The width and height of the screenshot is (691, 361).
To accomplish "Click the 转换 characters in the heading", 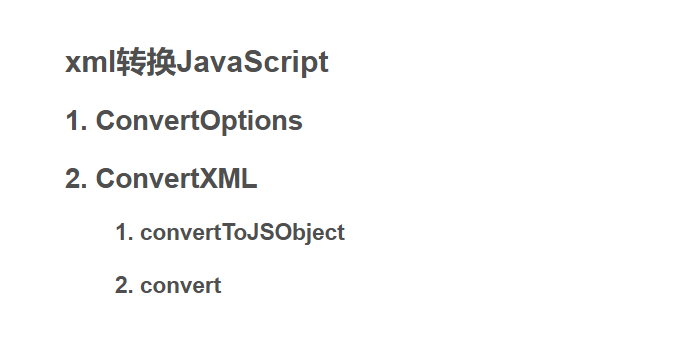I will click(146, 62).
